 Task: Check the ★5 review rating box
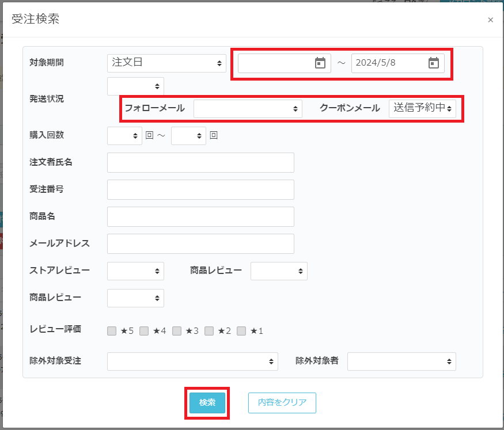tap(112, 331)
